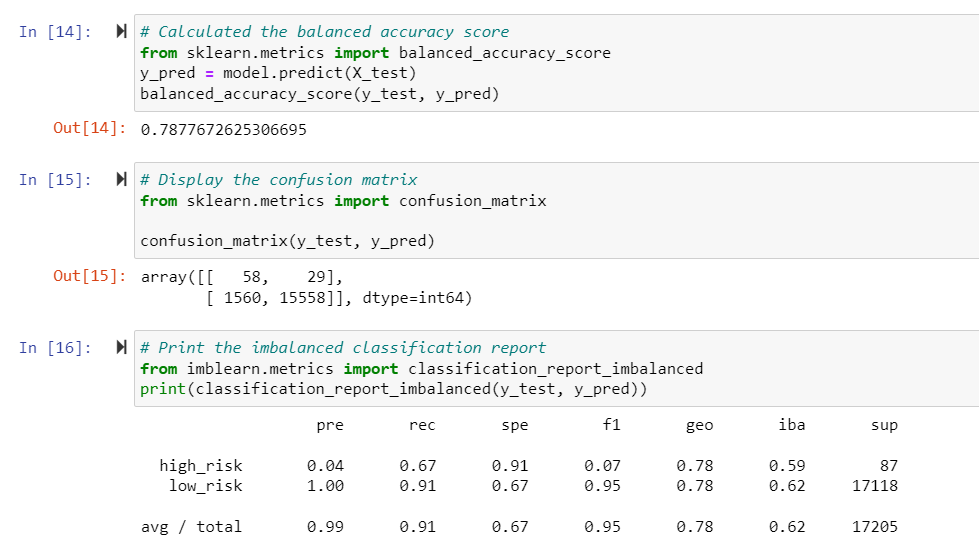The width and height of the screenshot is (979, 559).
Task: Click the comment '# Display the confusion matrix'
Action: tap(278, 180)
